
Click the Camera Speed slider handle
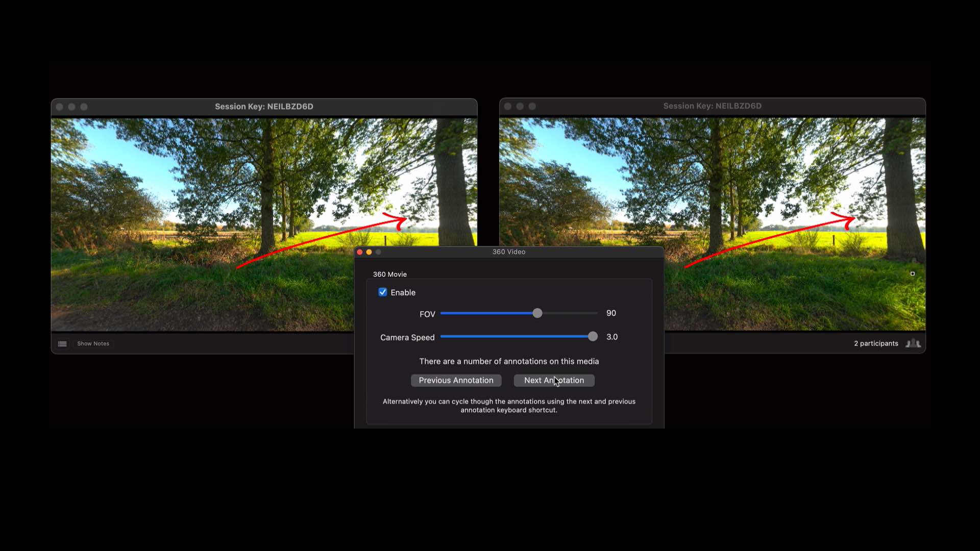point(593,337)
